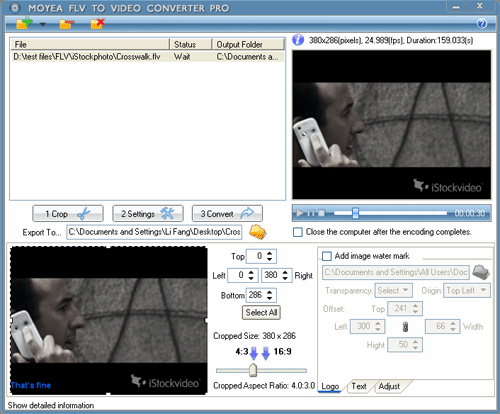This screenshot has height=414, width=500.
Task: Open the Origin Top Left dropdown
Action: coord(467,290)
